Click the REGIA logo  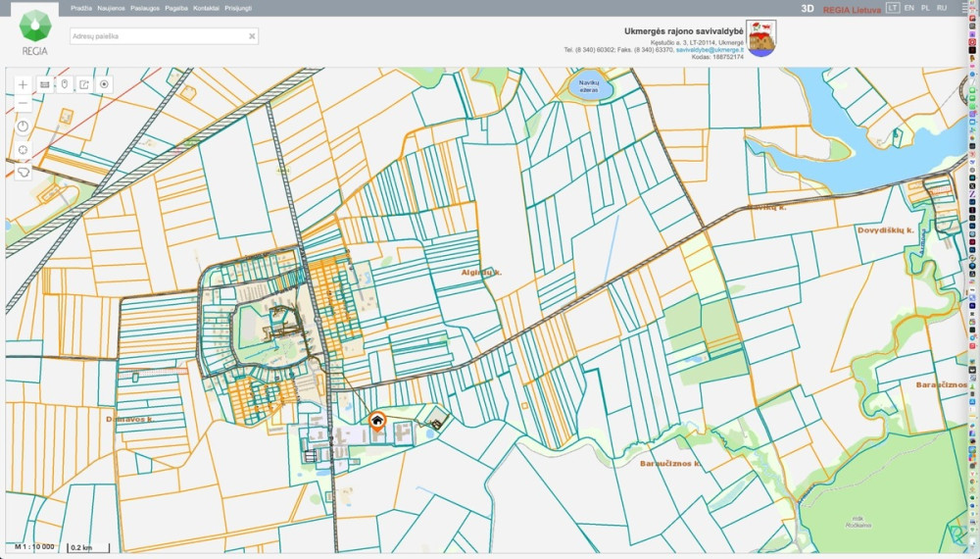coord(34,32)
